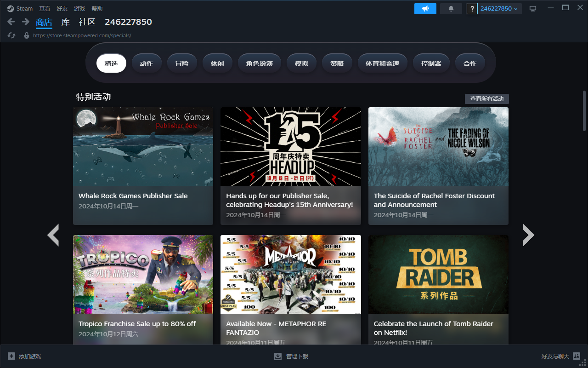Viewport: 588px width, 368px height.
Task: Show next events with right chevron
Action: 528,235
